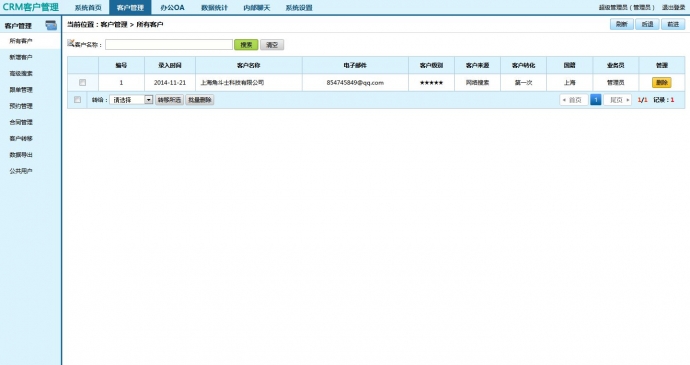
Task: Click the 客户级别 column header
Action: pos(431,65)
